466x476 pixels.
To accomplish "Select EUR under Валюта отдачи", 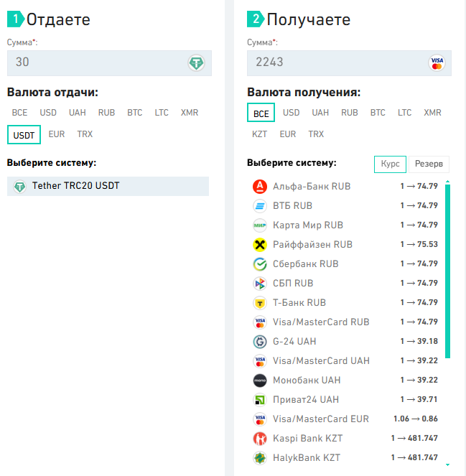I will click(x=57, y=134).
